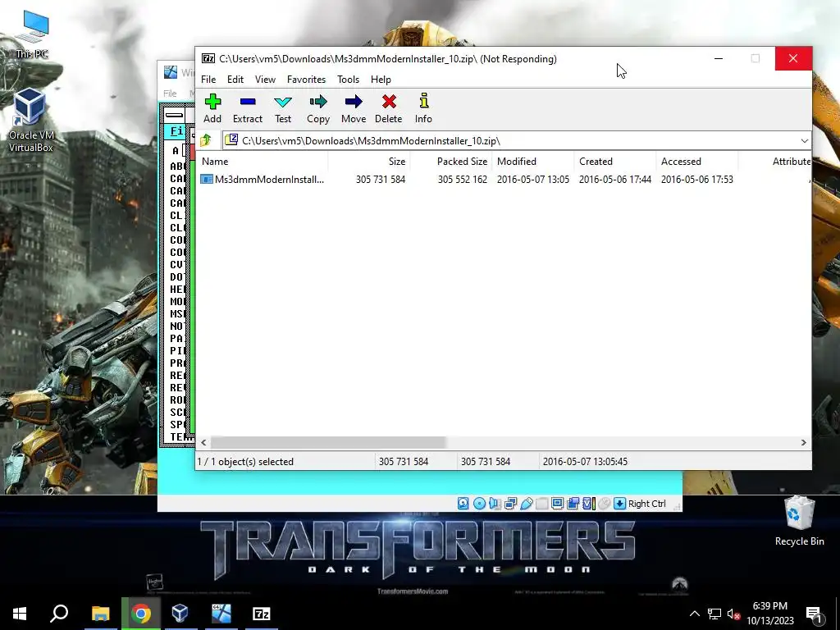
Task: Open the File menu in 7-Zip
Action: coord(208,80)
